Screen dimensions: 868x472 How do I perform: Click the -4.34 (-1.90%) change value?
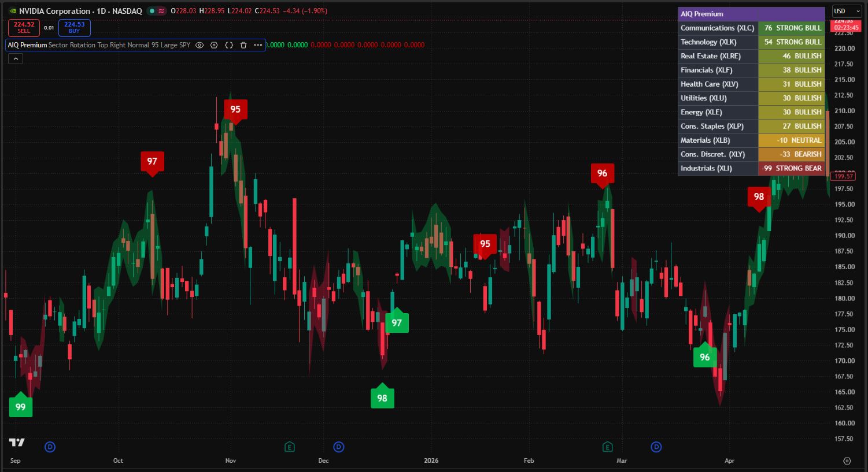coord(305,11)
